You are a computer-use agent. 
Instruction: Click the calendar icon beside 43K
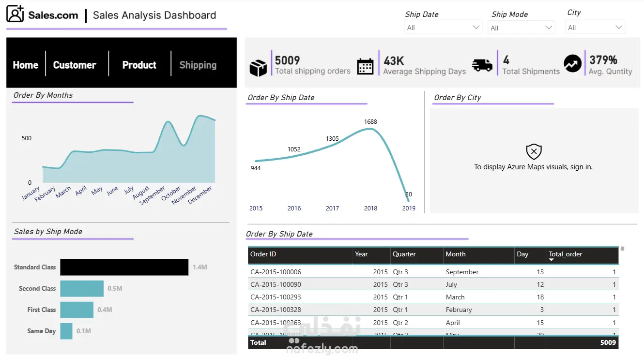pos(365,66)
